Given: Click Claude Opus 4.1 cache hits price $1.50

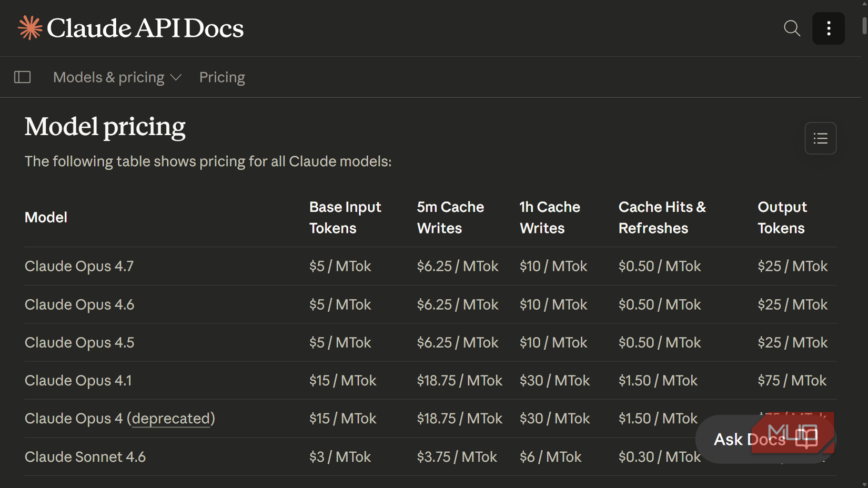Looking at the screenshot, I should (x=658, y=380).
